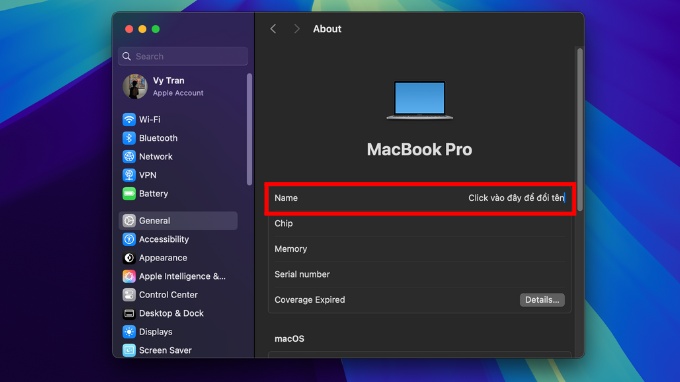Click the Wi-Fi icon in sidebar
This screenshot has height=382, width=680.
pyautogui.click(x=129, y=119)
